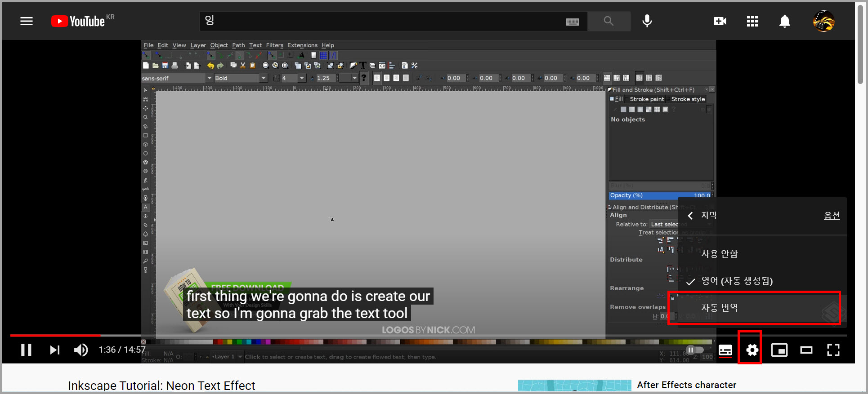Image resolution: width=868 pixels, height=394 pixels.
Task: Open the create video camera icon
Action: click(x=720, y=21)
